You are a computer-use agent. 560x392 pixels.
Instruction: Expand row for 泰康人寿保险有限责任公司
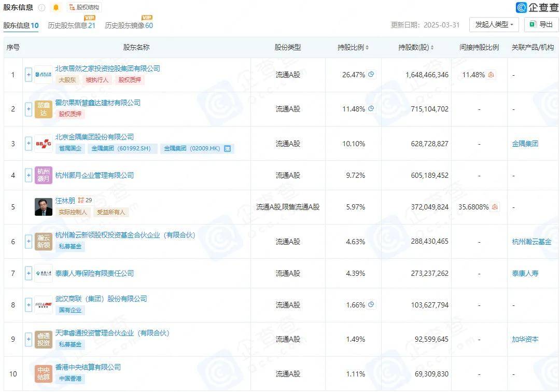(x=29, y=273)
